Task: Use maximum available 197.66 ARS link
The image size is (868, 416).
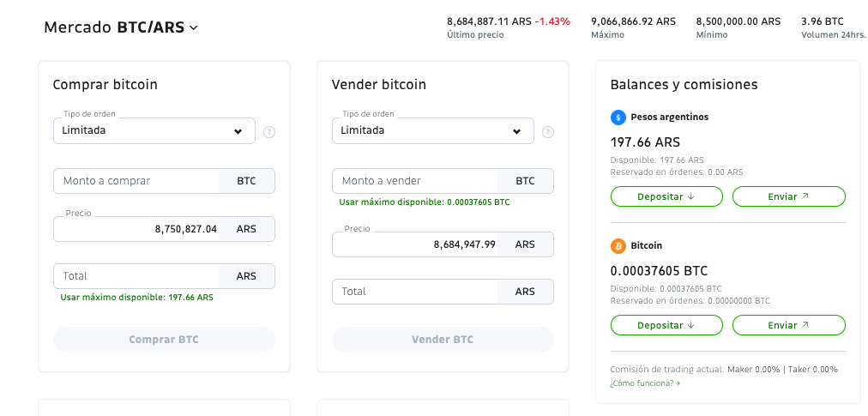Action: pos(136,298)
